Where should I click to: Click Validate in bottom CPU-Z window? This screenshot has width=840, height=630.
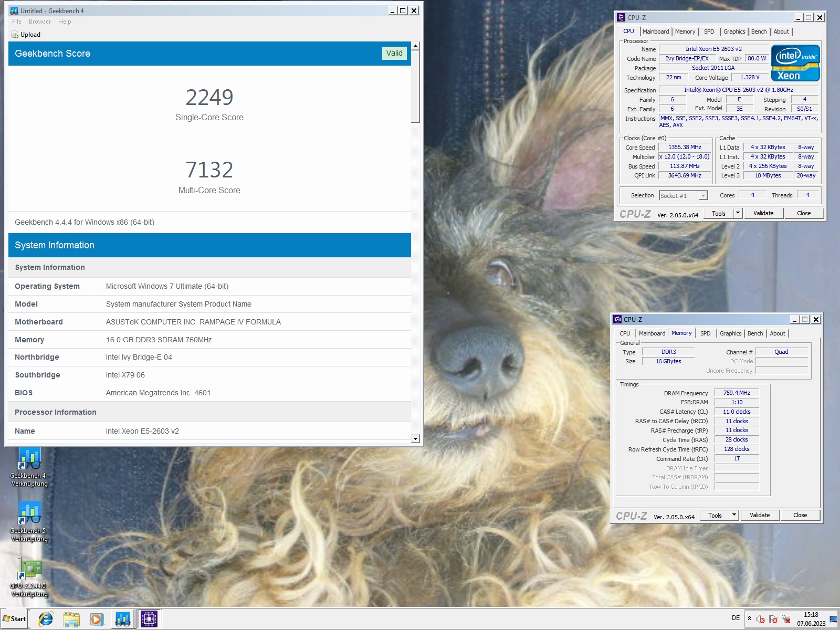click(760, 515)
